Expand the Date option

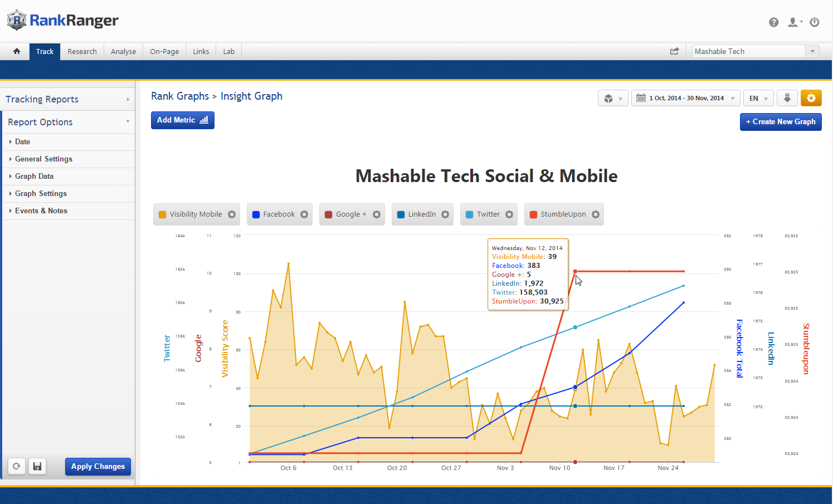click(69, 142)
